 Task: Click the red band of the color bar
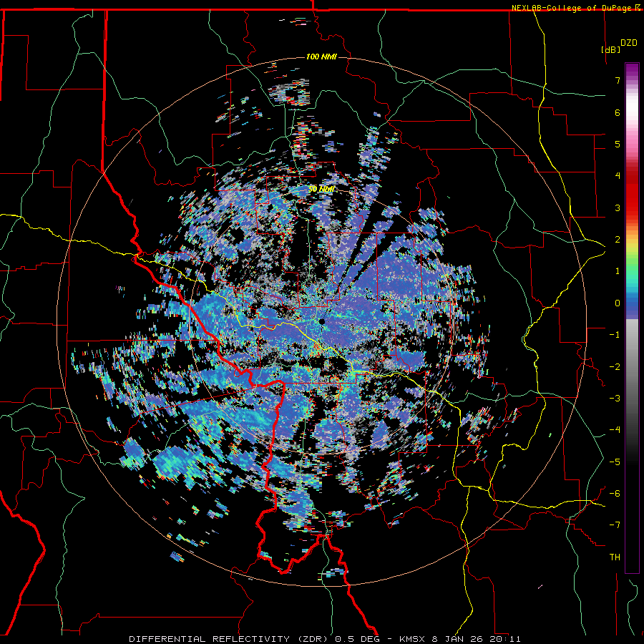click(632, 193)
